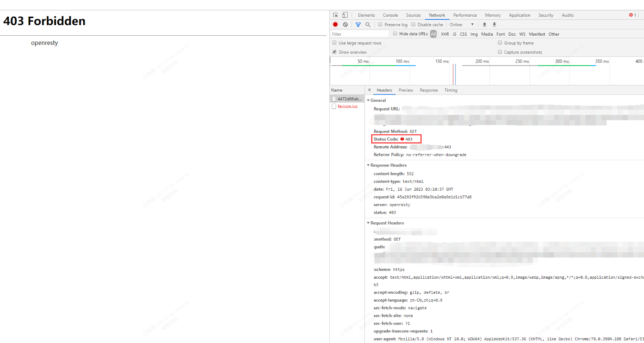Filter requests by Doc
The width and height of the screenshot is (644, 343).
(512, 34)
